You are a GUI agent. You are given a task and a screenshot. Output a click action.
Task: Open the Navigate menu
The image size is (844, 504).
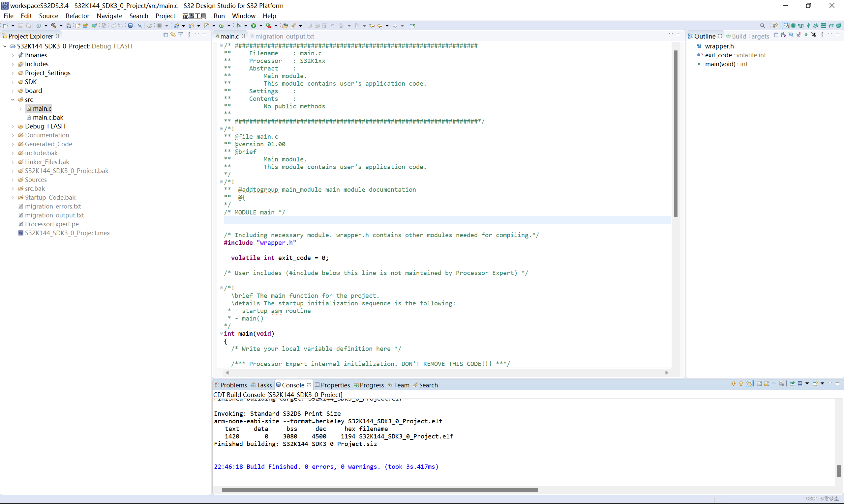(x=109, y=16)
